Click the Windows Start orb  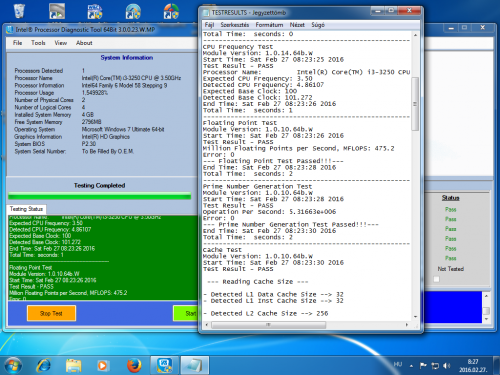click(13, 365)
